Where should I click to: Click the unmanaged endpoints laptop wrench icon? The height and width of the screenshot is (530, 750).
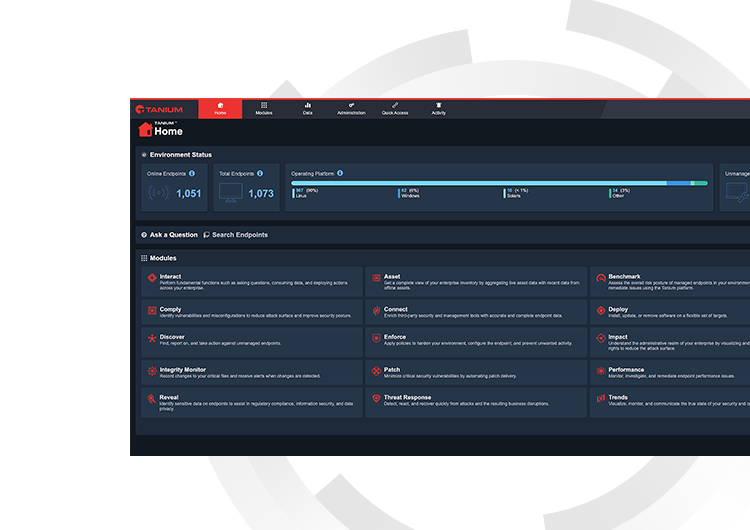737,193
